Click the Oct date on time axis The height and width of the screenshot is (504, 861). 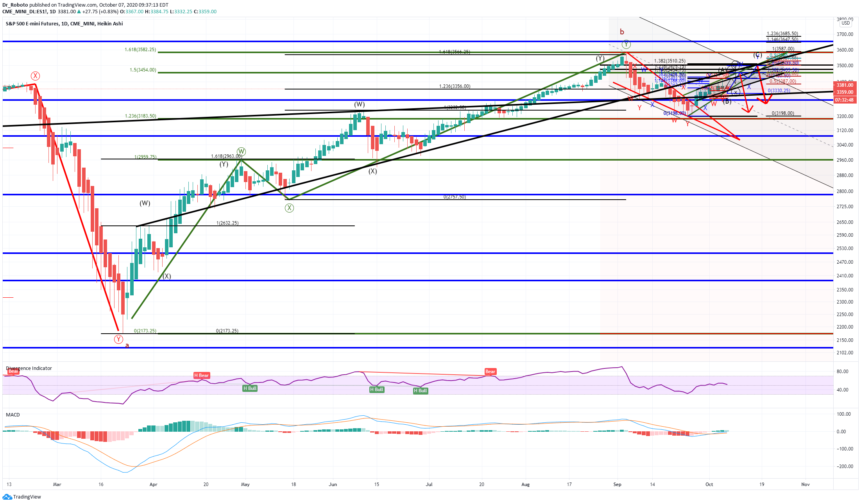(709, 484)
